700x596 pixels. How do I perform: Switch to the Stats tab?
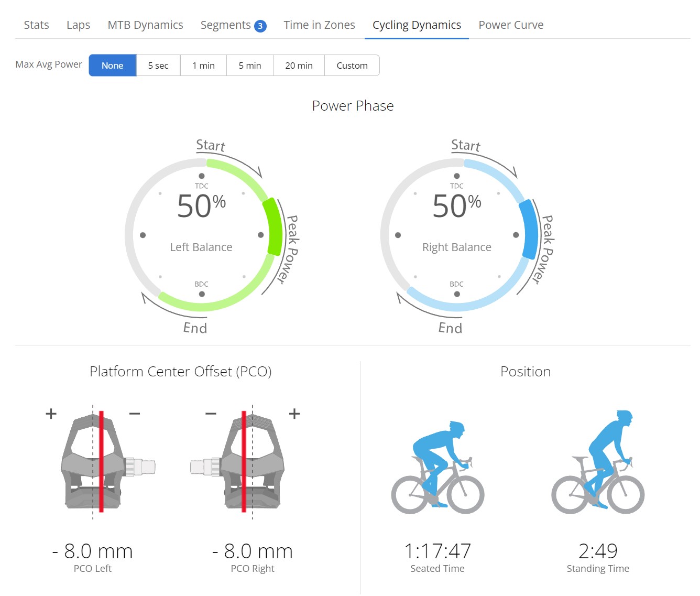click(x=36, y=25)
